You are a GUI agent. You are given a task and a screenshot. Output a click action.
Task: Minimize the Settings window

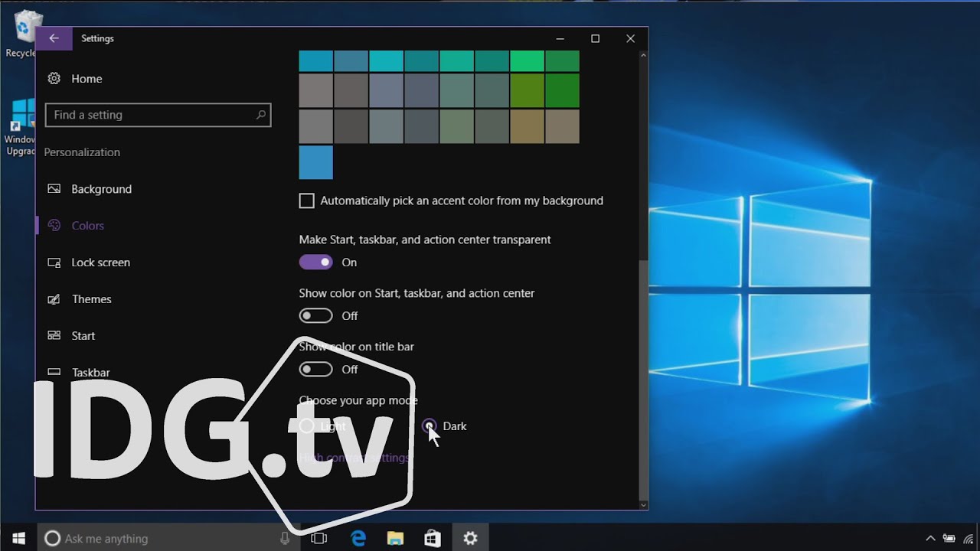coord(560,38)
